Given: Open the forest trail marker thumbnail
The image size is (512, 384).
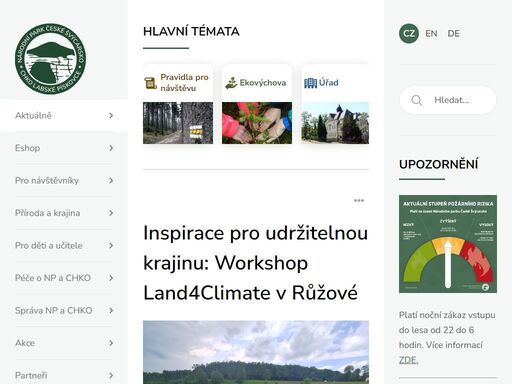Looking at the screenshot, I should (178, 123).
